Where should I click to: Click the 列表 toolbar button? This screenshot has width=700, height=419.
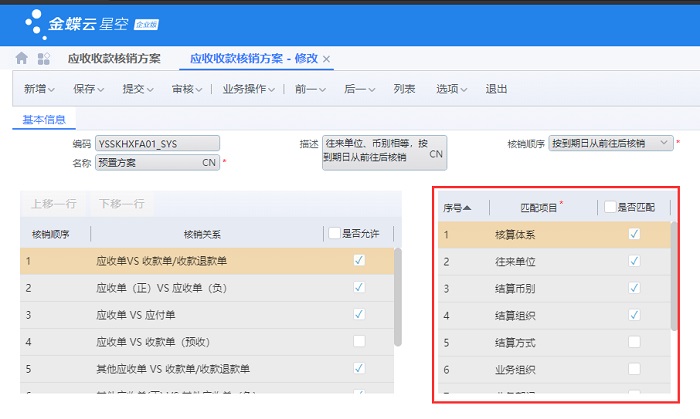tap(404, 89)
